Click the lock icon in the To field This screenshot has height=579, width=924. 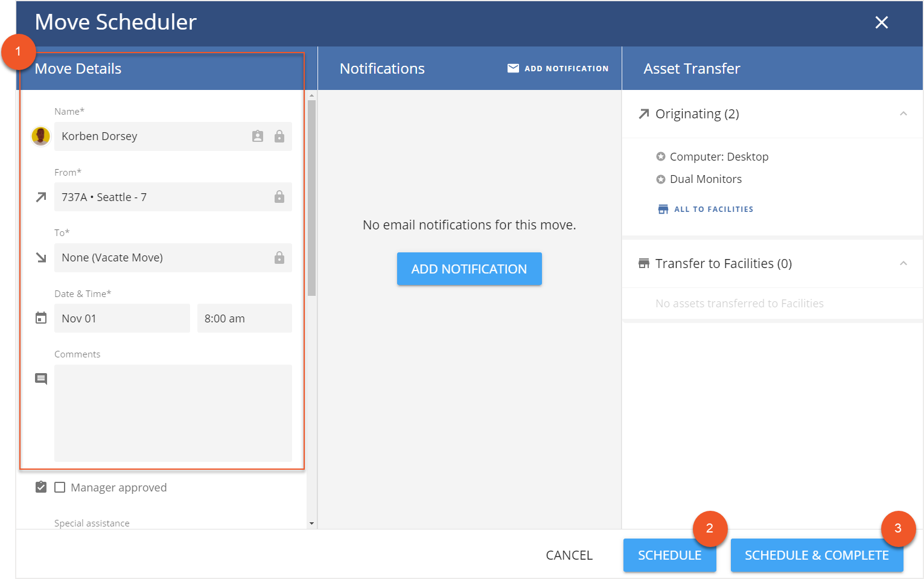coord(279,258)
